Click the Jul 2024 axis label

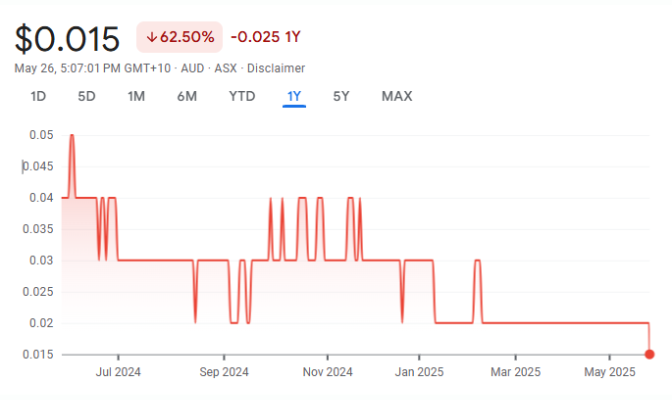pyautogui.click(x=118, y=372)
